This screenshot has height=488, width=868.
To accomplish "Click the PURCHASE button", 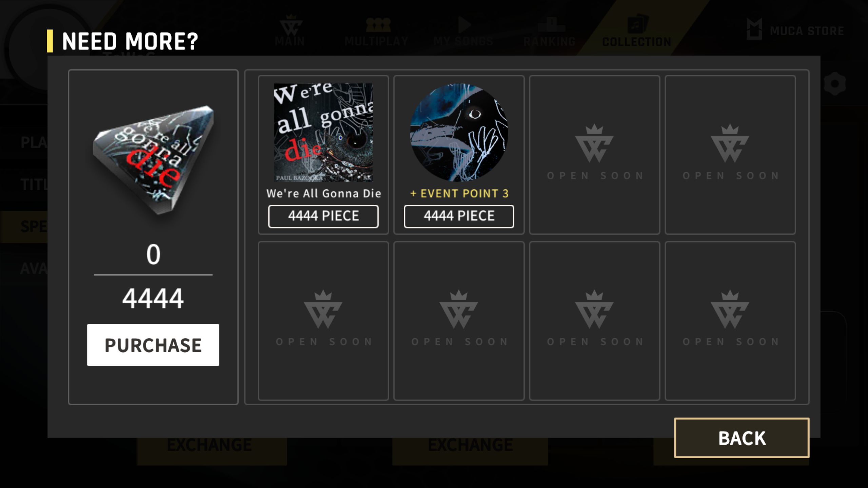I will point(153,345).
